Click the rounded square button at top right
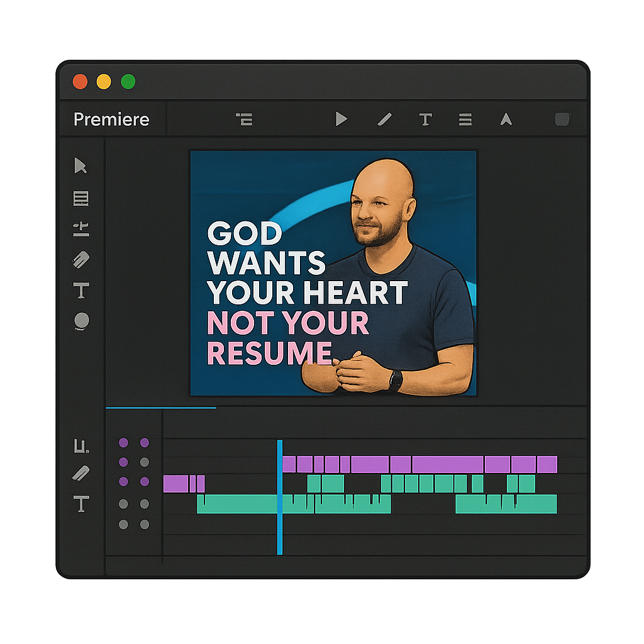 tap(562, 119)
